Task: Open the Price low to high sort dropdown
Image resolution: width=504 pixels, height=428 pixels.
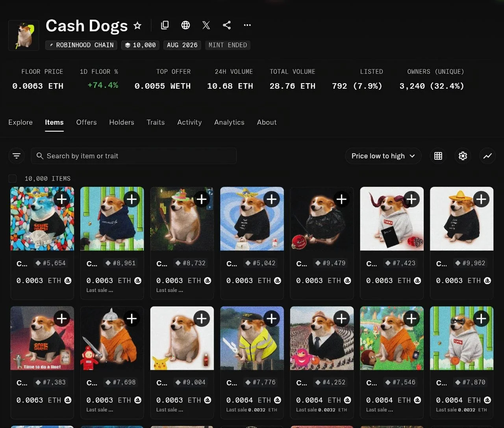Action: [x=383, y=156]
